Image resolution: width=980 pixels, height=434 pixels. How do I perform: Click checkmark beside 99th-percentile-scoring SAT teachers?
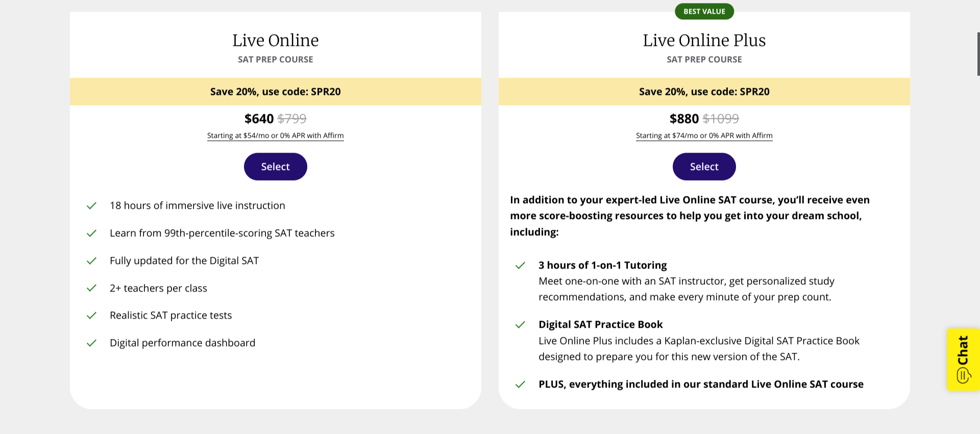tap(91, 233)
